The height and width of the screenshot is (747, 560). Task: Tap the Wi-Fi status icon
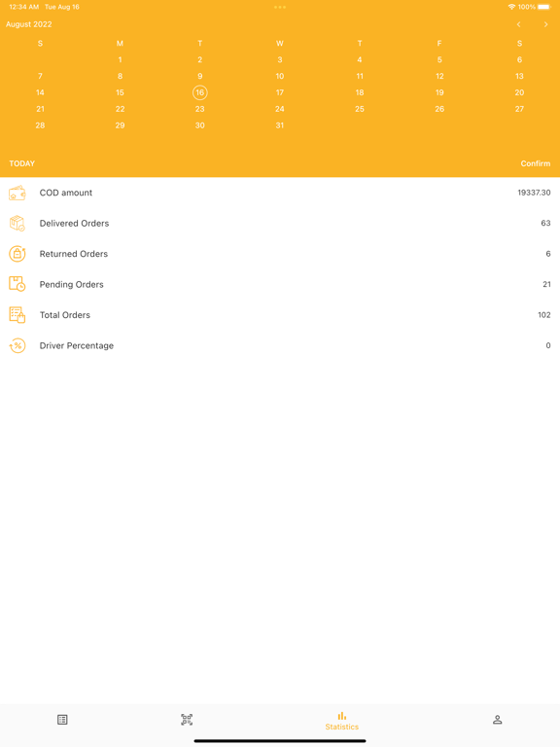[x=512, y=7]
